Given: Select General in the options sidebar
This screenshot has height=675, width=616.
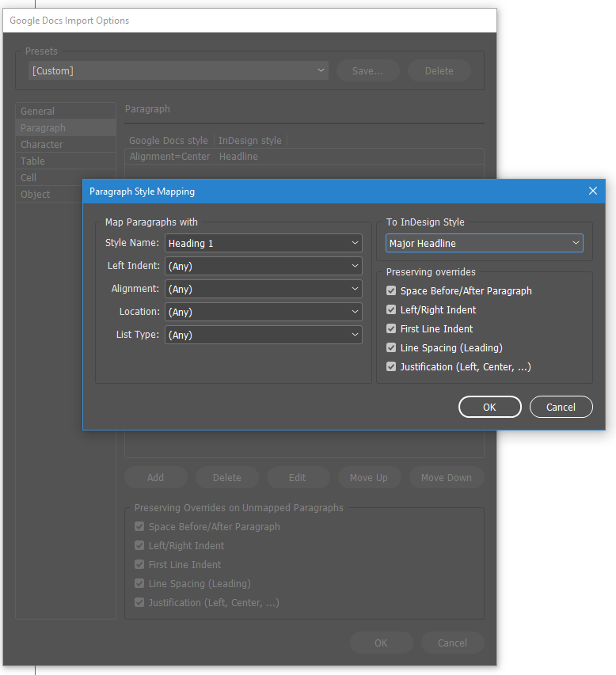Looking at the screenshot, I should [x=66, y=111].
